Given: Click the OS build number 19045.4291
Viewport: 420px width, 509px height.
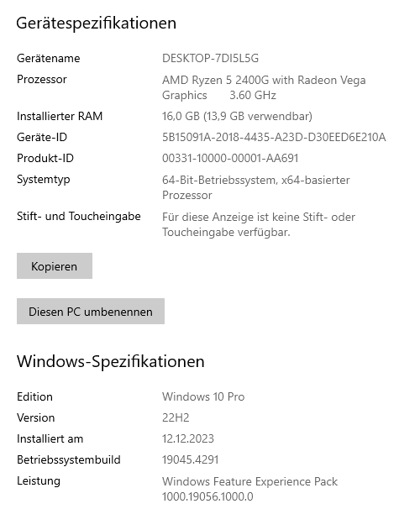Looking at the screenshot, I should [190, 459].
